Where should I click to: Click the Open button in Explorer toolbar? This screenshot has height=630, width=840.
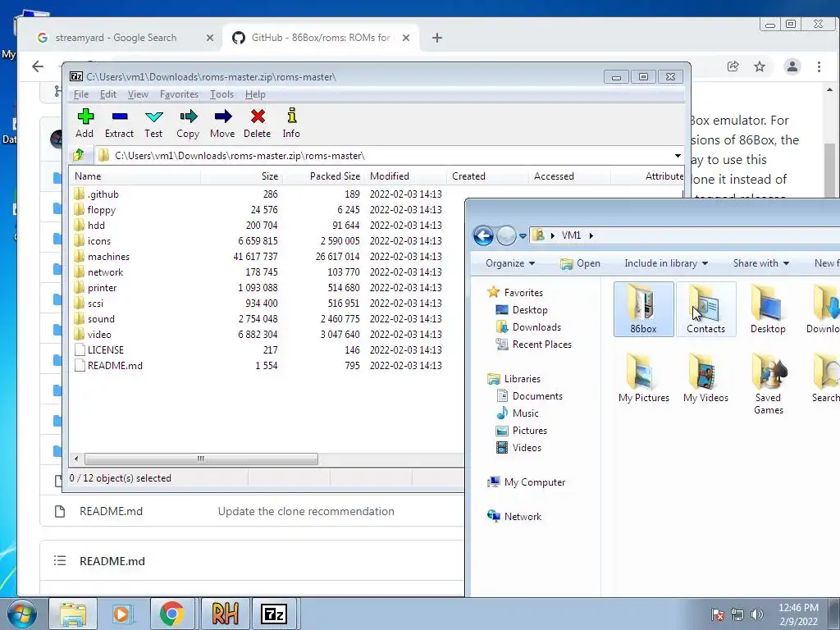(x=580, y=263)
